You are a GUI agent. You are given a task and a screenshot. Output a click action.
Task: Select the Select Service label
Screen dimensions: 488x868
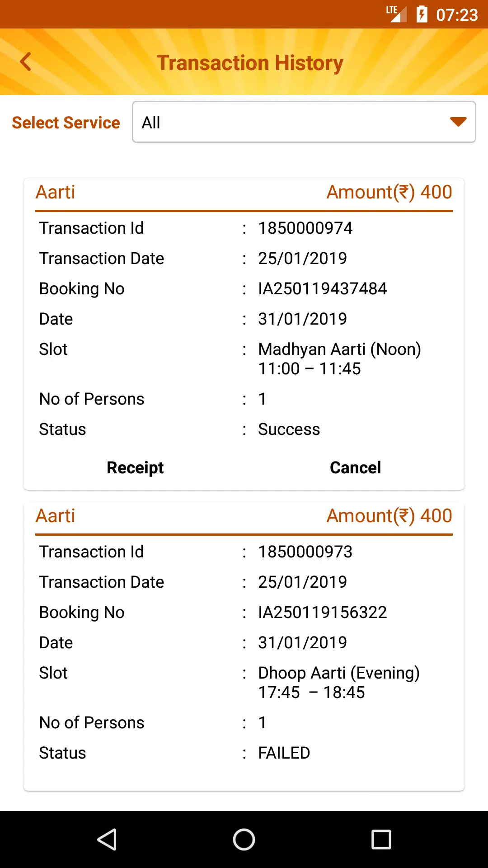pyautogui.click(x=66, y=123)
